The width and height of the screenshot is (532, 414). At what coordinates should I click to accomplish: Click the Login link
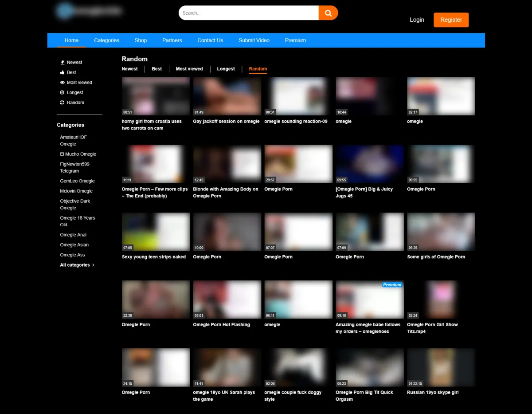pos(417,20)
